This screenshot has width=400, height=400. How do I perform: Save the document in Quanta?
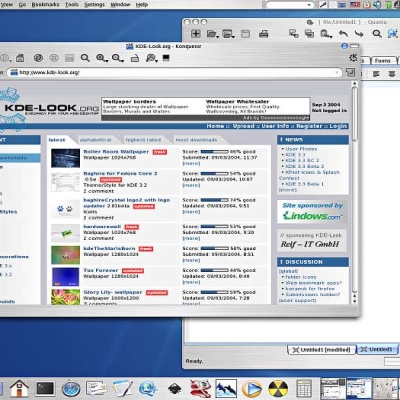246,33
